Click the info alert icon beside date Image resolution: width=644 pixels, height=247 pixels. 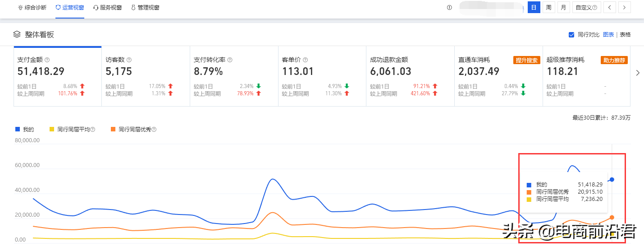pyautogui.click(x=449, y=8)
